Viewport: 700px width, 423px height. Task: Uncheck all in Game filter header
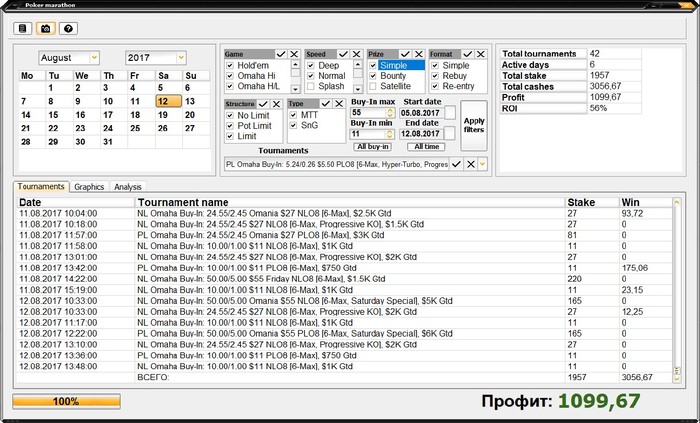click(x=294, y=54)
